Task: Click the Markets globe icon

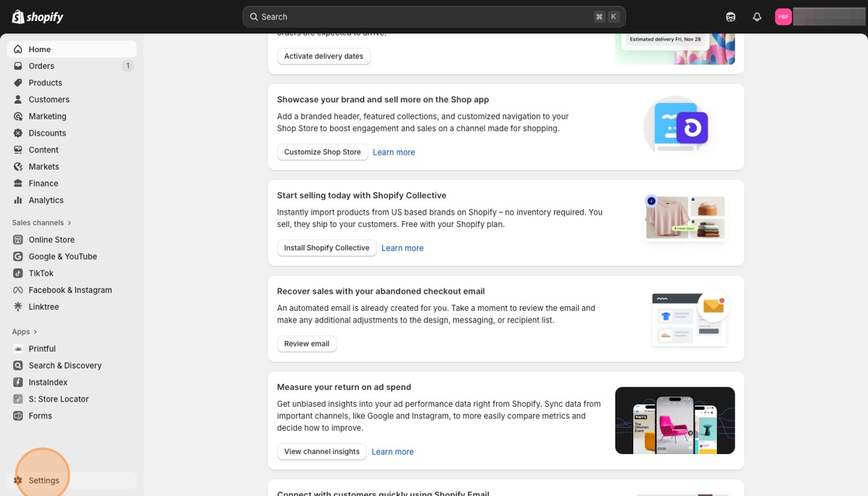Action: [19, 167]
